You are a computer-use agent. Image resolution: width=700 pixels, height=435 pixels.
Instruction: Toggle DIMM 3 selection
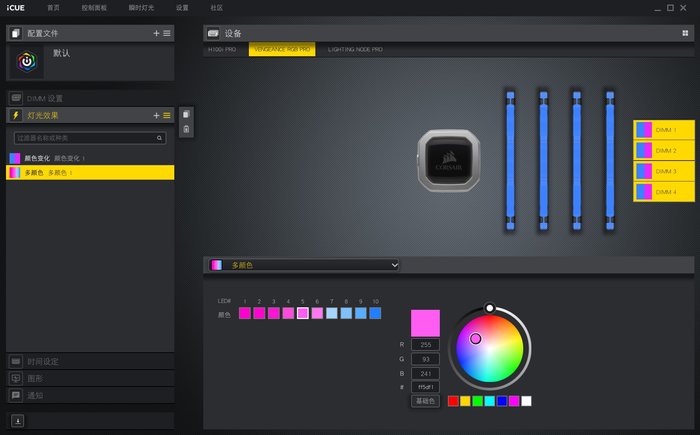coord(657,171)
